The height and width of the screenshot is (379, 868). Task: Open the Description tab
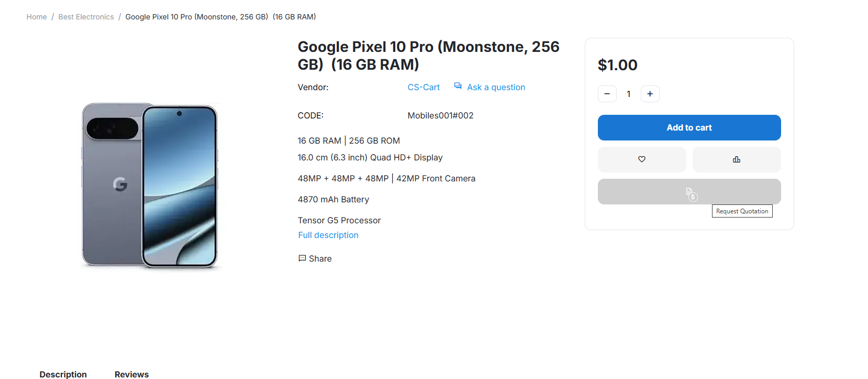click(x=63, y=374)
